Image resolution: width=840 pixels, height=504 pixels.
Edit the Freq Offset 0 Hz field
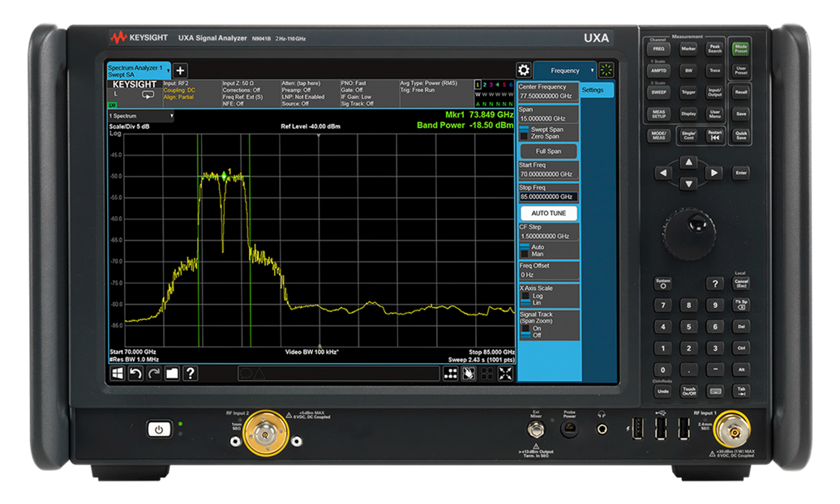pos(549,271)
